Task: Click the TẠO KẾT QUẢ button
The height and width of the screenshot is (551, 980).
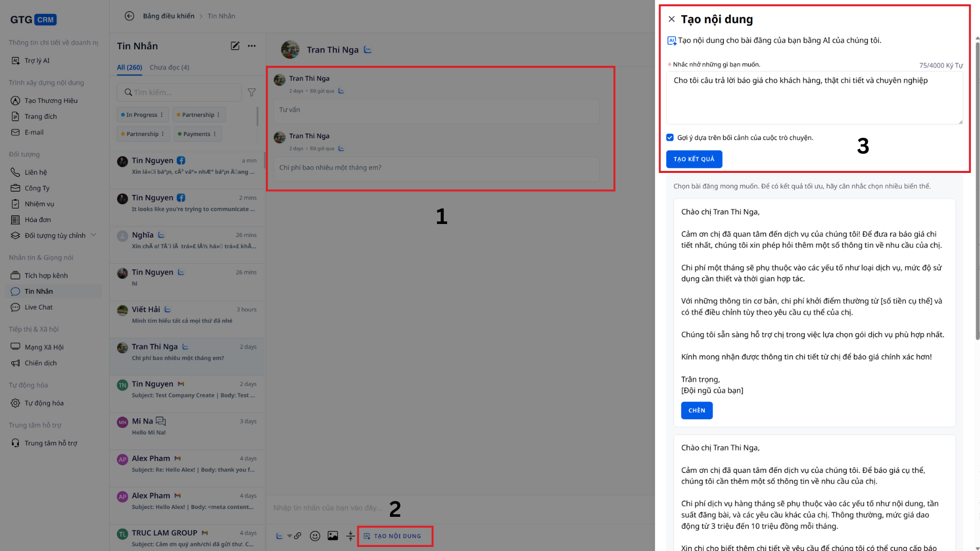Action: (x=694, y=159)
